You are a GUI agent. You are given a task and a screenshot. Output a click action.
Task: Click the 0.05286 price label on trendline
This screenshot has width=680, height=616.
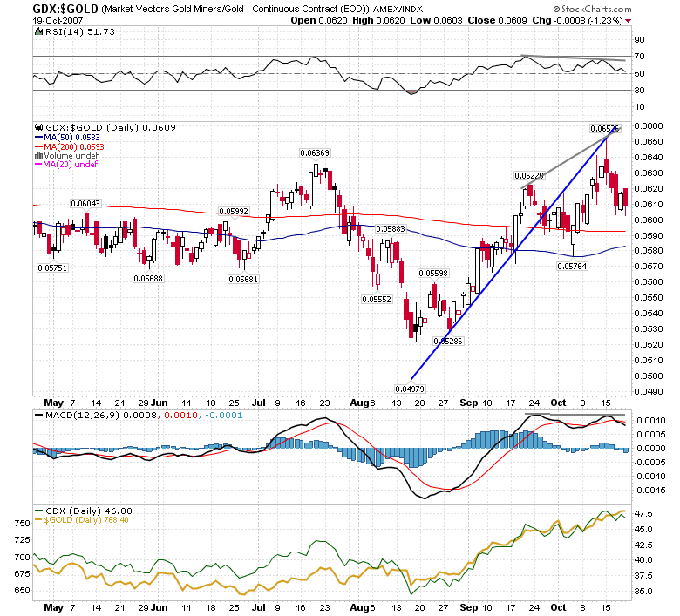(448, 342)
